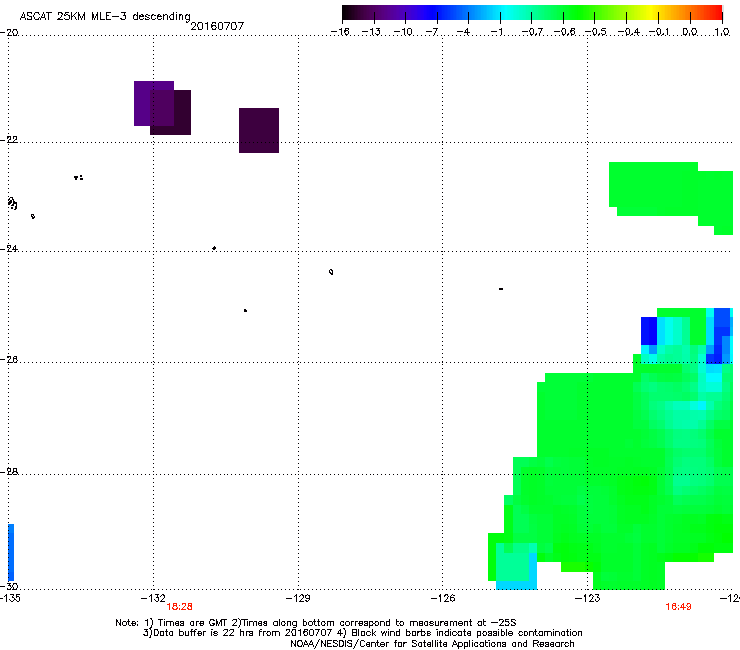Select the -28 latitude axis label
The height and width of the screenshot is (650, 740).
point(9,472)
